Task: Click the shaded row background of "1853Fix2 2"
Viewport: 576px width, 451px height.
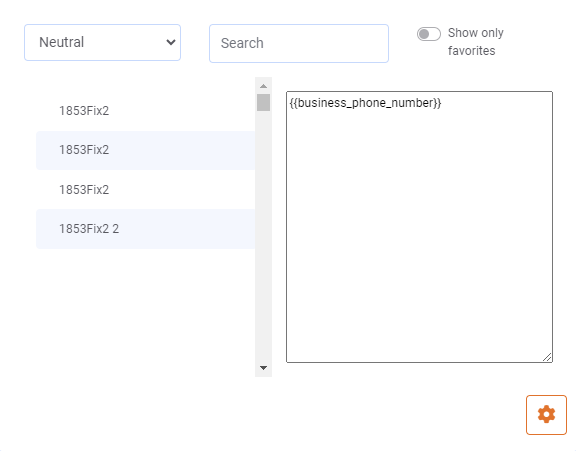Action: 184,229
